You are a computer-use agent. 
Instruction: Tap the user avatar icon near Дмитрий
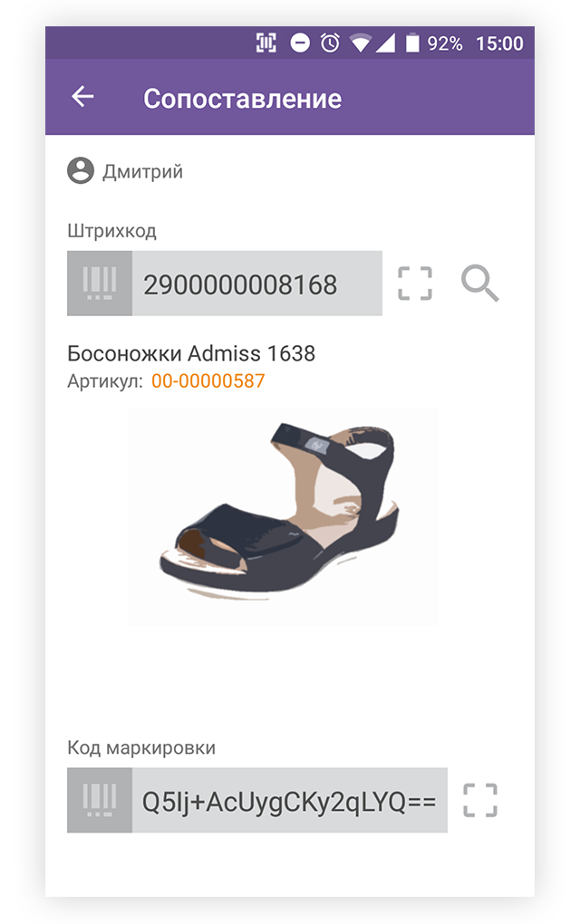(x=81, y=171)
